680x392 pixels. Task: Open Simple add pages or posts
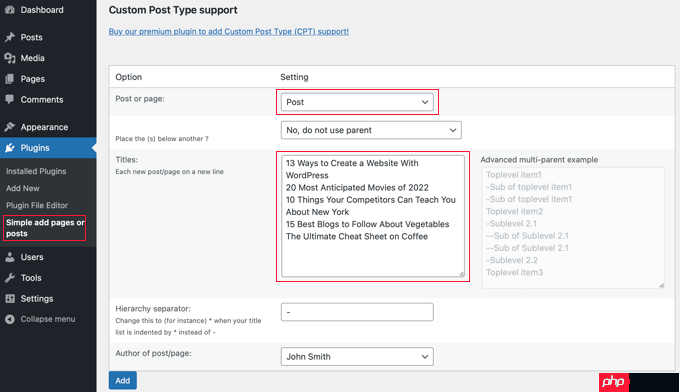pyautogui.click(x=45, y=228)
